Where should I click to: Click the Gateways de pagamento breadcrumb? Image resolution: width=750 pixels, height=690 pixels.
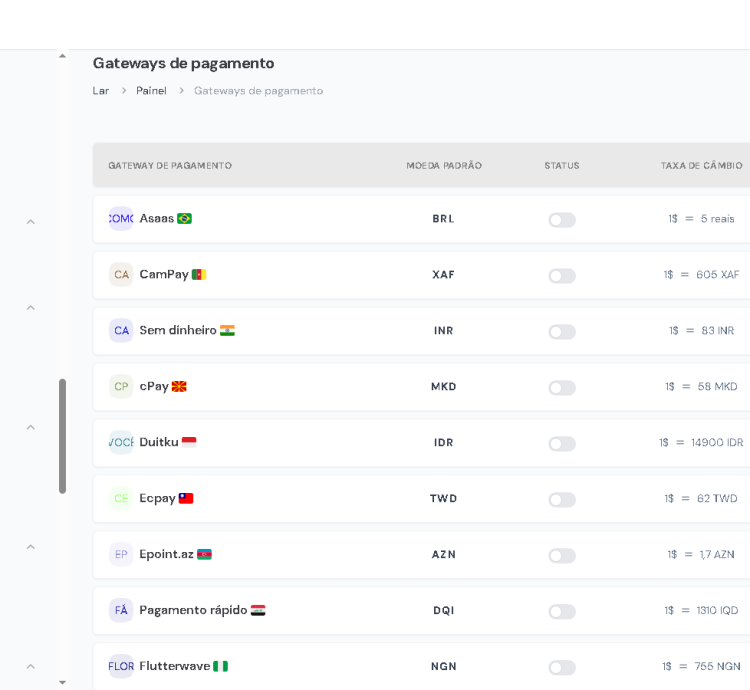[258, 91]
